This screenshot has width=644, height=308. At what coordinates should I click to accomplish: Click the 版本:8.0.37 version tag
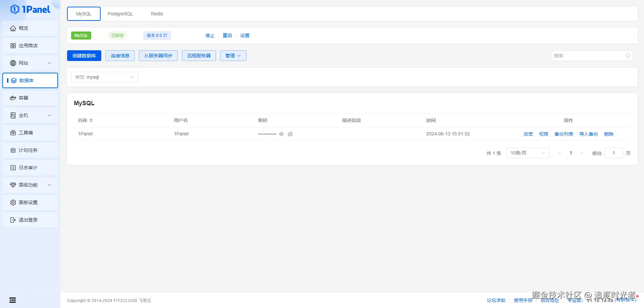pyautogui.click(x=157, y=36)
